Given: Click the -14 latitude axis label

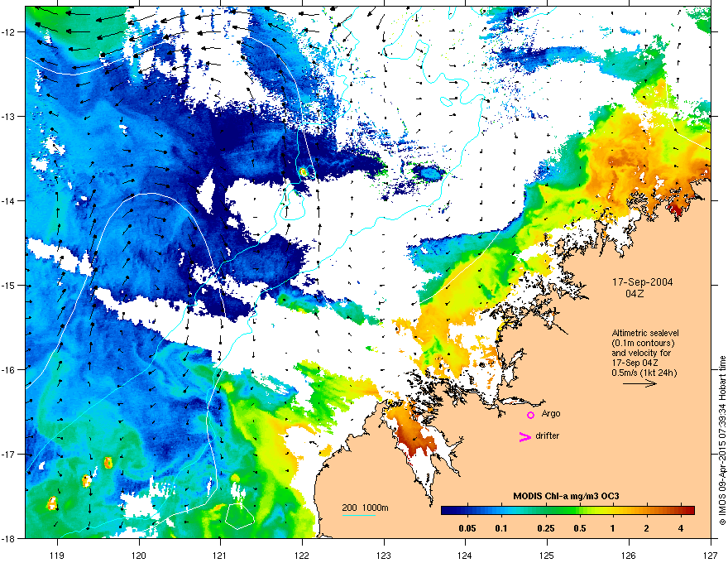Looking at the screenshot, I should [8, 201].
